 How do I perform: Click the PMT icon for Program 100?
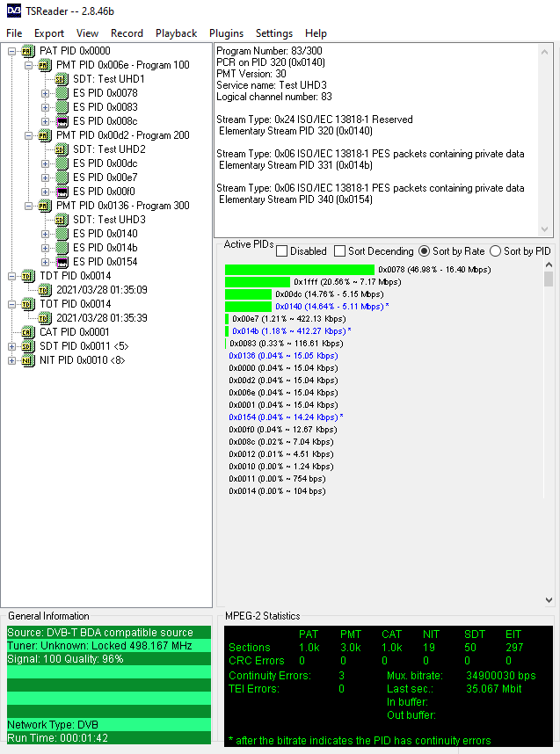tap(45, 65)
